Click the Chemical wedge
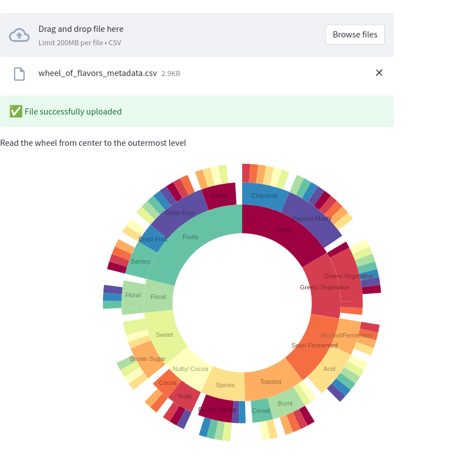 tap(263, 196)
